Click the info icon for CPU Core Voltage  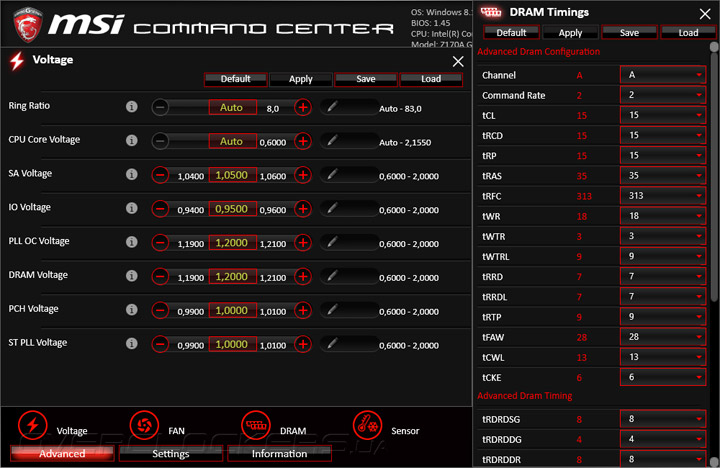click(132, 140)
